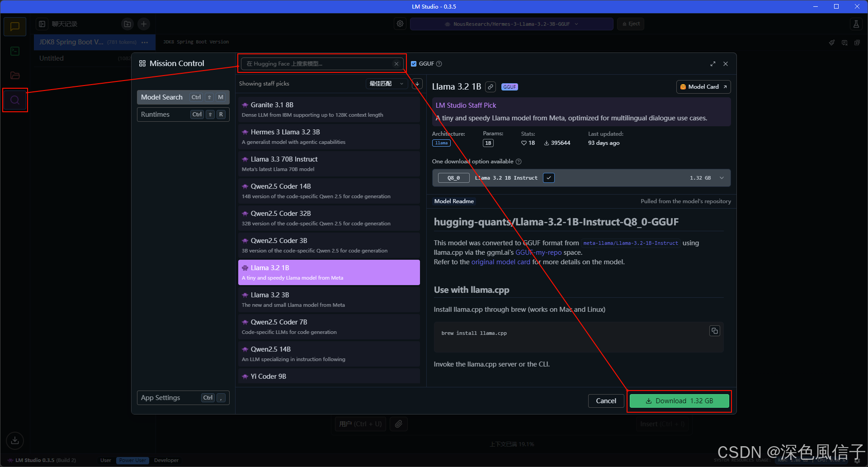Image resolution: width=868 pixels, height=467 pixels.
Task: Open the user role selector in chat input
Action: (361, 424)
